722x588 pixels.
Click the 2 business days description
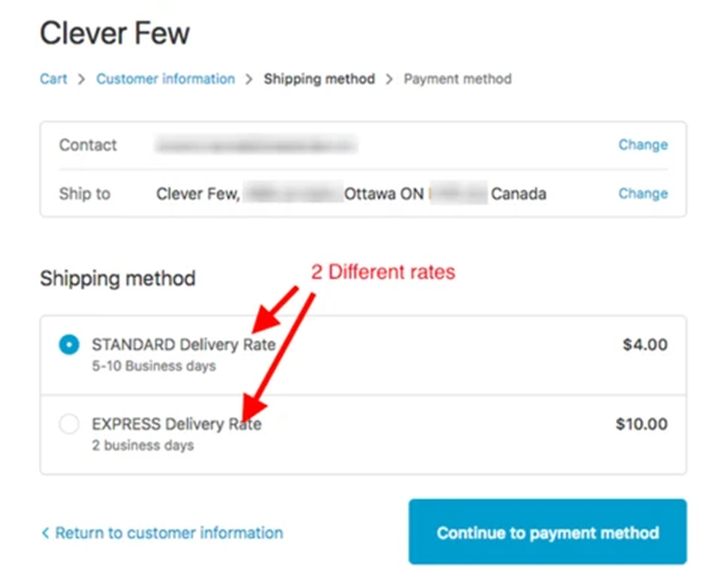142,446
